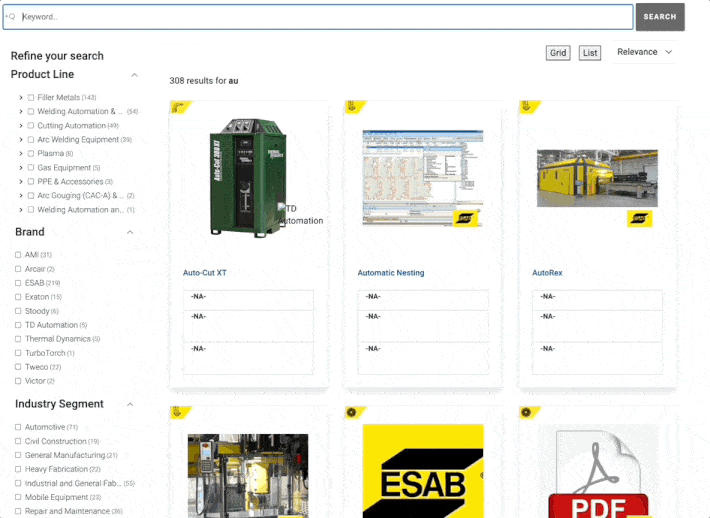
Task: Collapse the Brand section
Action: 130,232
